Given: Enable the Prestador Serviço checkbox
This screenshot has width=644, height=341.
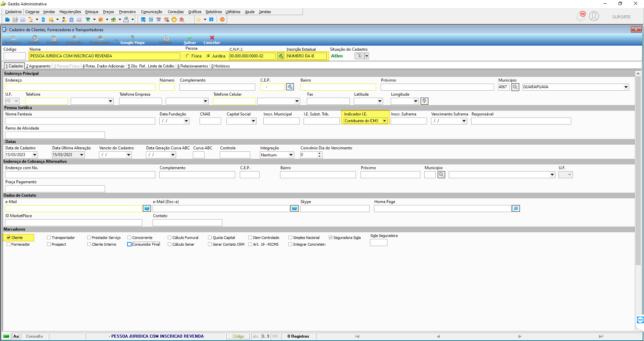Looking at the screenshot, I should 89,238.
